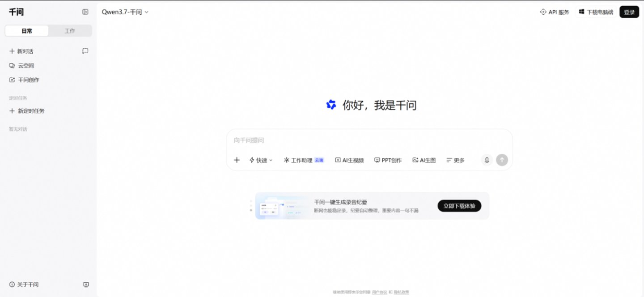Open the 用户协议 link in the footer
The image size is (644, 297).
click(x=380, y=292)
